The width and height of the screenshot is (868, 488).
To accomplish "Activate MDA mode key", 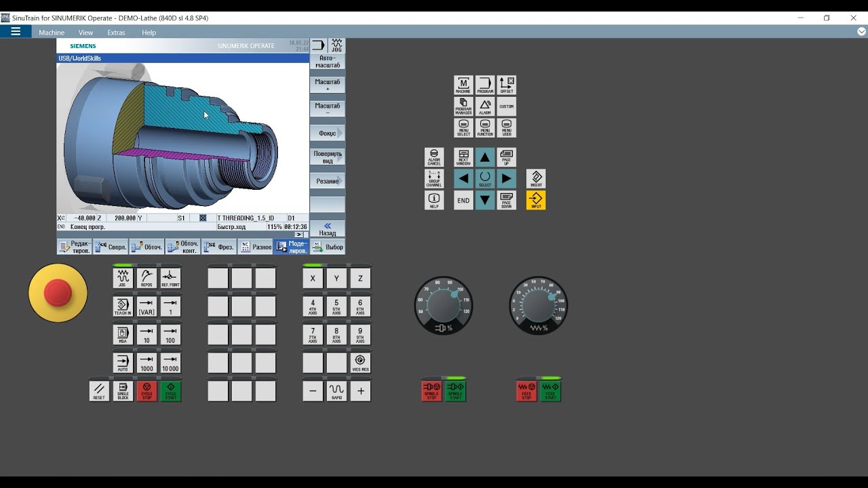I will [x=123, y=335].
